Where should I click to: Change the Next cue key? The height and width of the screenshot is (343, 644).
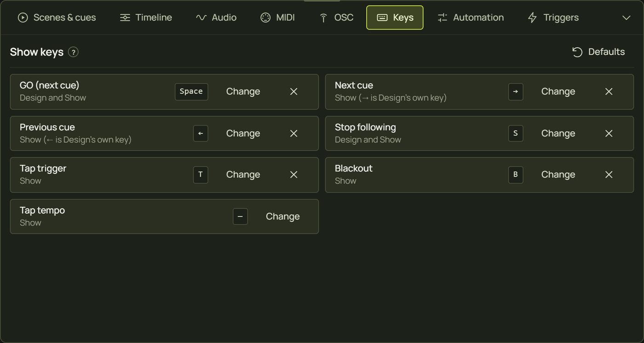558,91
